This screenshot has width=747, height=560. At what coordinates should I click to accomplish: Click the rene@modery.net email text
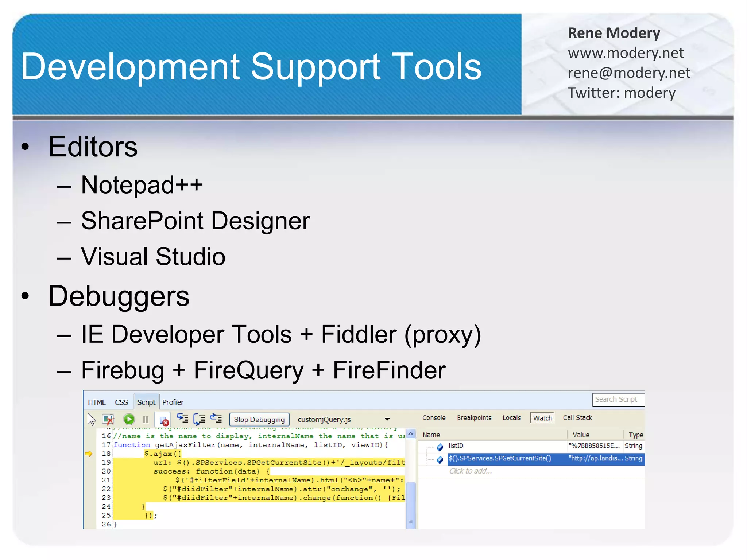pyautogui.click(x=629, y=73)
